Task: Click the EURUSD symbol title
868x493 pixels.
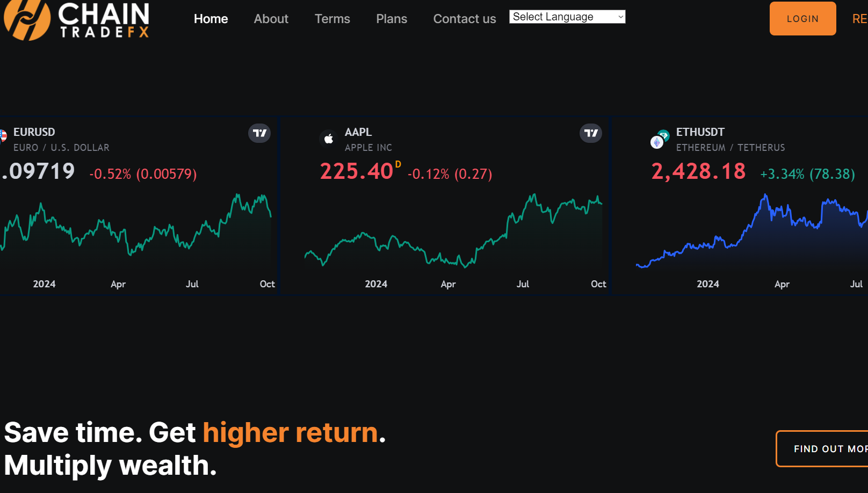Action: tap(34, 132)
